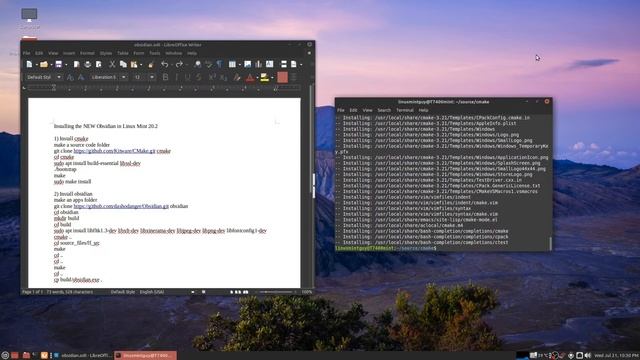640x360 pixels.
Task: Click the Insert Page Break icon
Action: pos(283,64)
